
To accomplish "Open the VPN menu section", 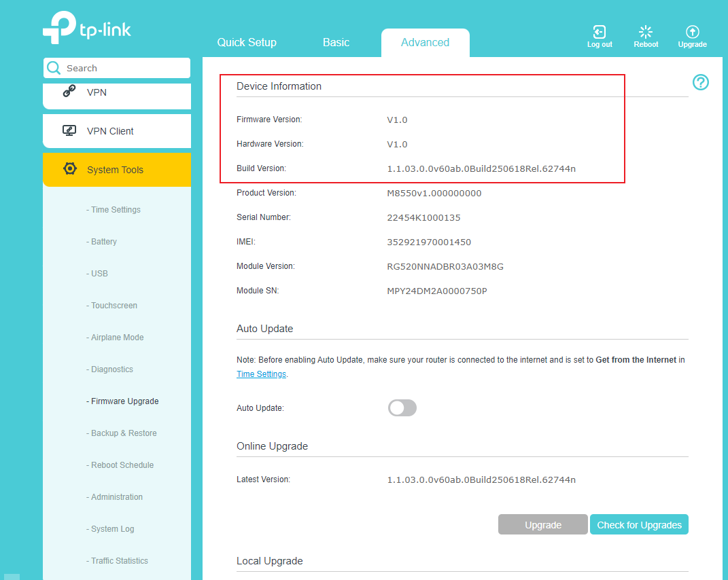I will click(x=117, y=95).
